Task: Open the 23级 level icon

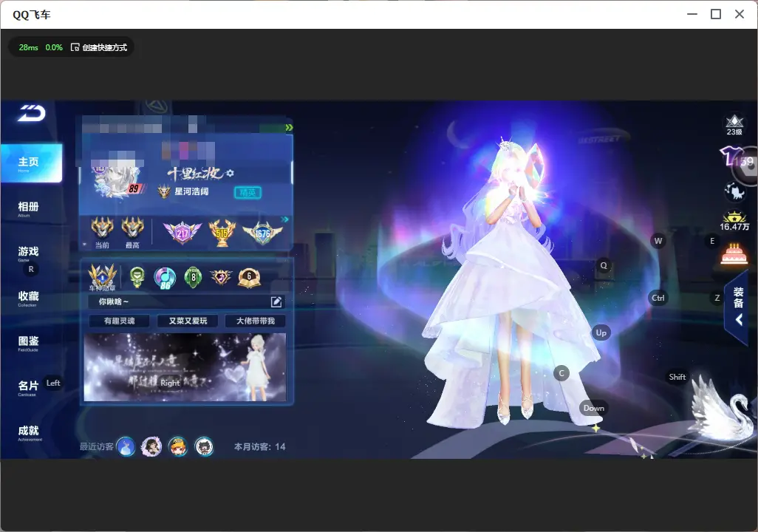Action: [x=734, y=126]
